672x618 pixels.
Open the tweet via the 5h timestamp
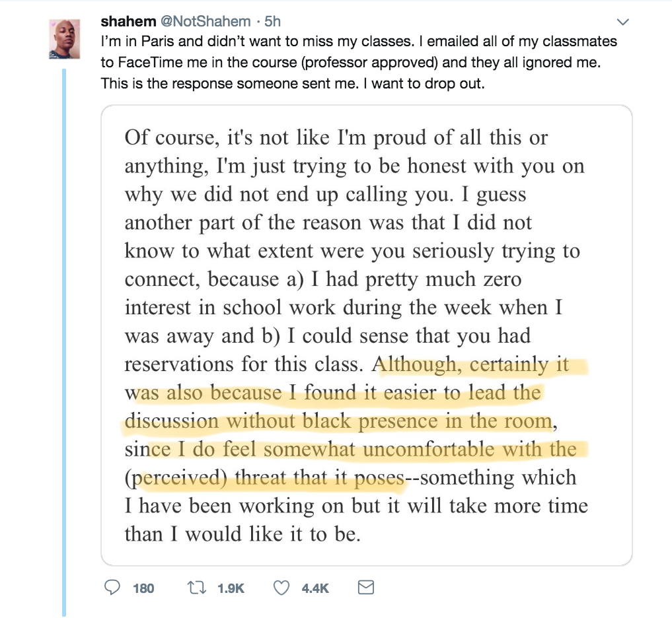click(x=273, y=21)
